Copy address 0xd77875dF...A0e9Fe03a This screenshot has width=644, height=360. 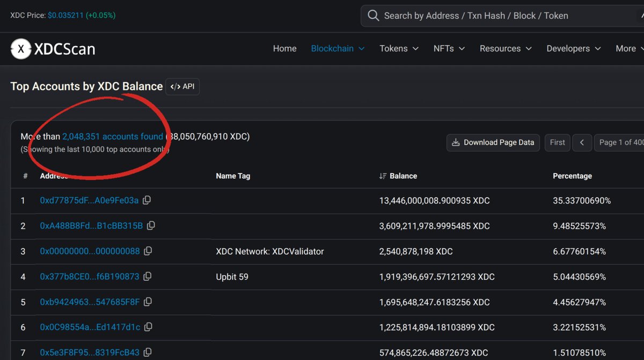pos(147,200)
